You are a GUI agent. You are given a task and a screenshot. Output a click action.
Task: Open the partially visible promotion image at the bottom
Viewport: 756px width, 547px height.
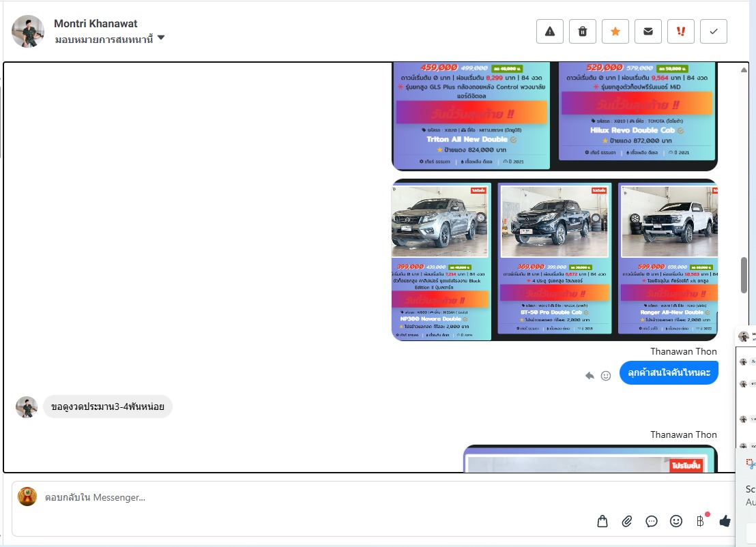tap(590, 458)
